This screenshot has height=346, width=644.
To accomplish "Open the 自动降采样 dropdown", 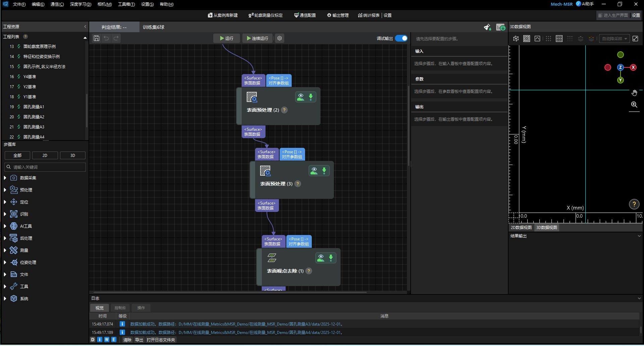I will point(614,38).
